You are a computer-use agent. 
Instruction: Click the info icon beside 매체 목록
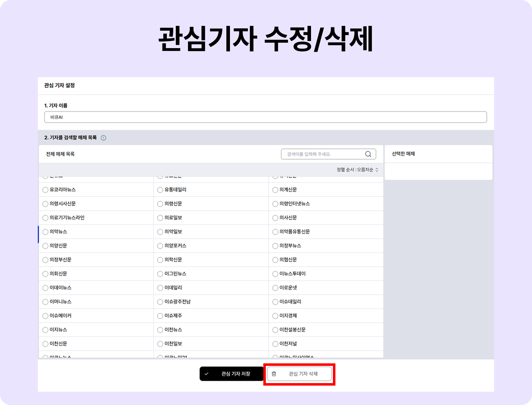point(103,138)
